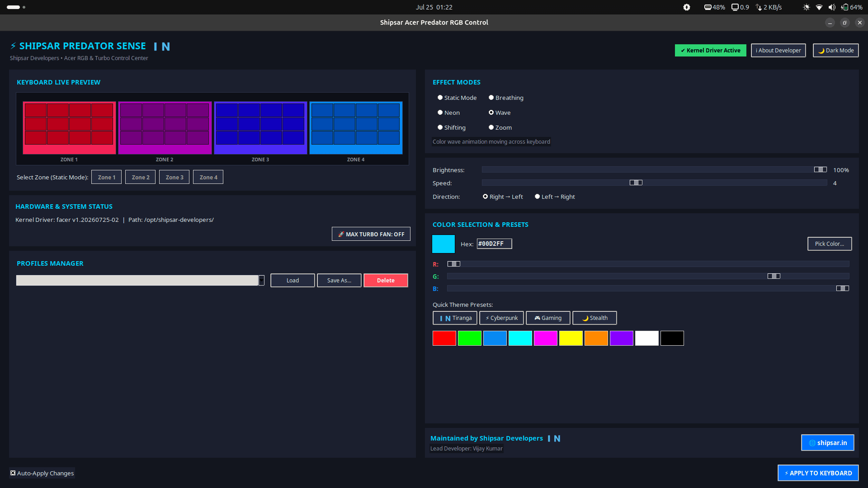This screenshot has height=488, width=868.
Task: Set direction Right to Left
Action: [x=503, y=197]
